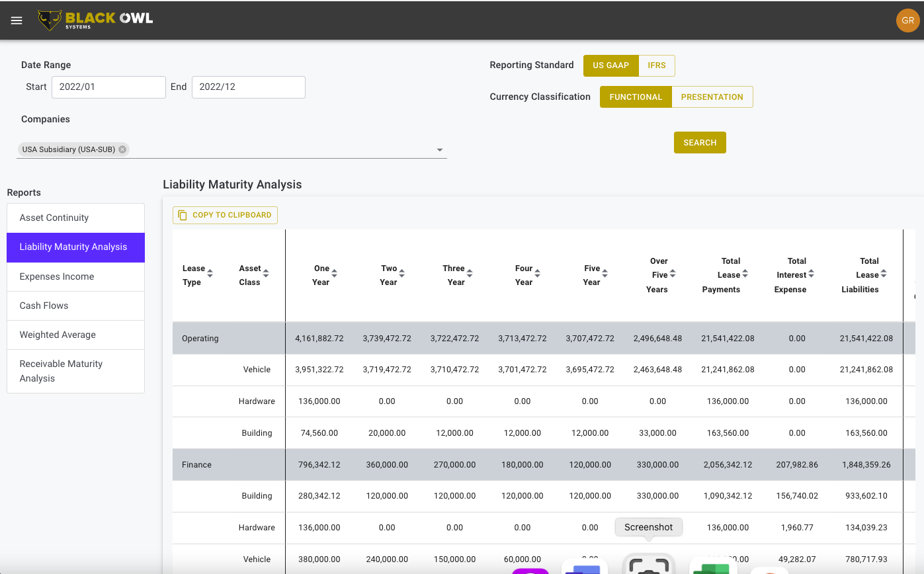Sort by Lease Type column

tap(210, 273)
